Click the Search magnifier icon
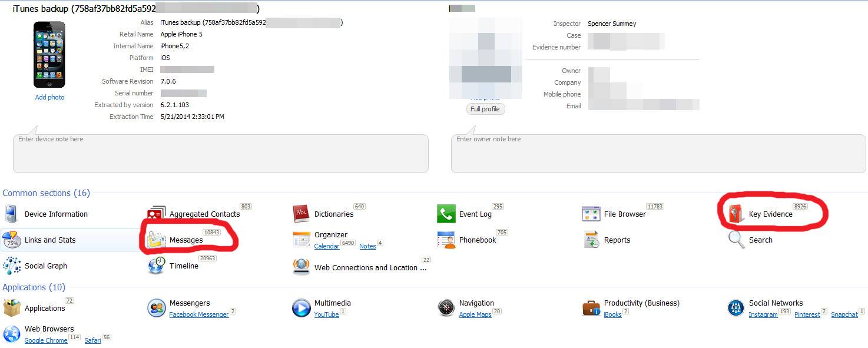 (x=736, y=240)
